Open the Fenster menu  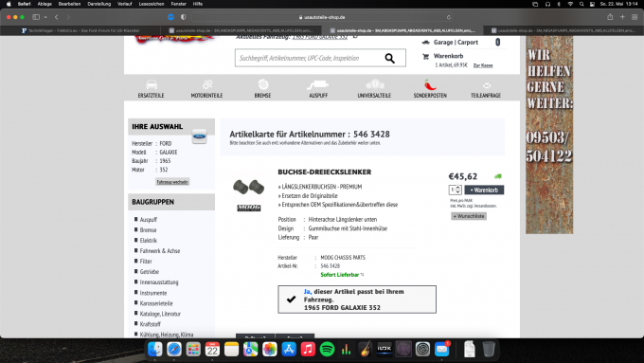point(179,4)
